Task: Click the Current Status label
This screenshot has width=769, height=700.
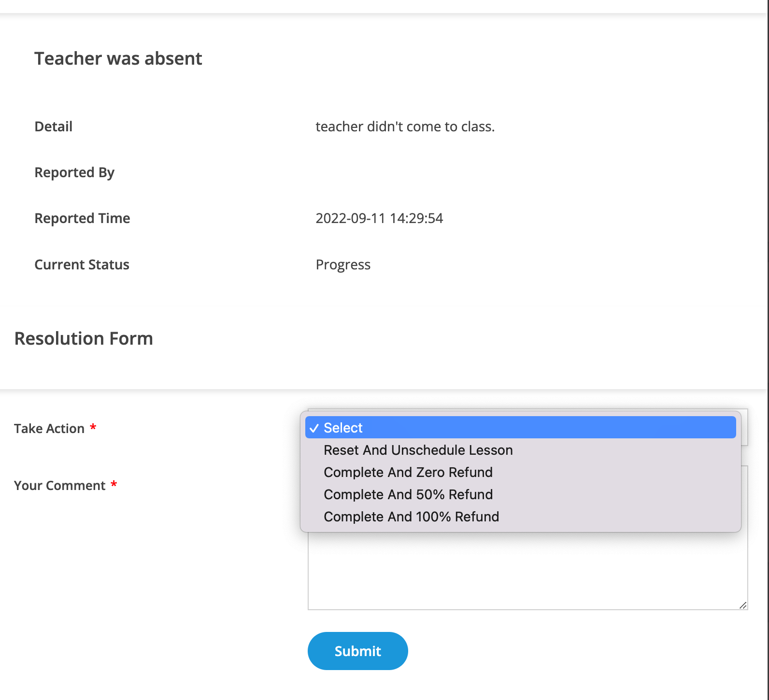Action: [82, 265]
